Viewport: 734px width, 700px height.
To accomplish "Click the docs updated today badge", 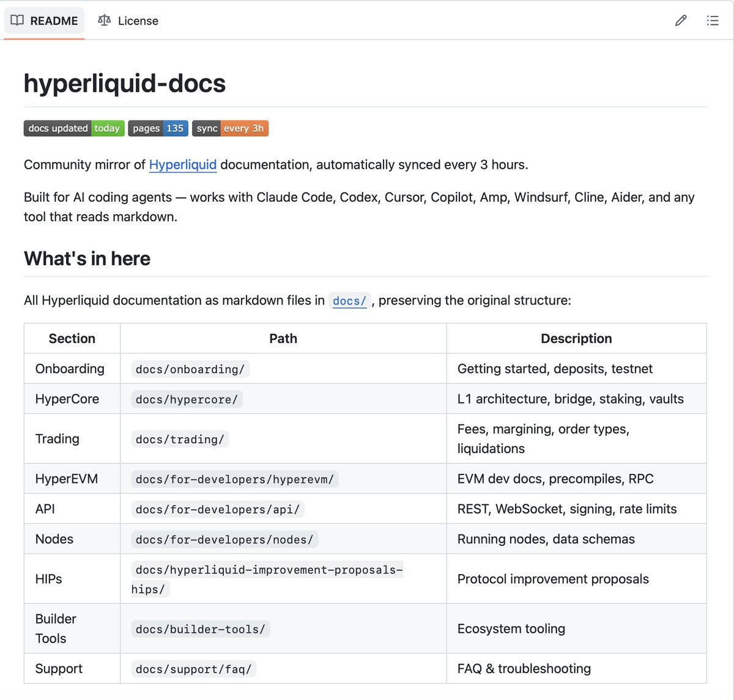I will point(74,128).
